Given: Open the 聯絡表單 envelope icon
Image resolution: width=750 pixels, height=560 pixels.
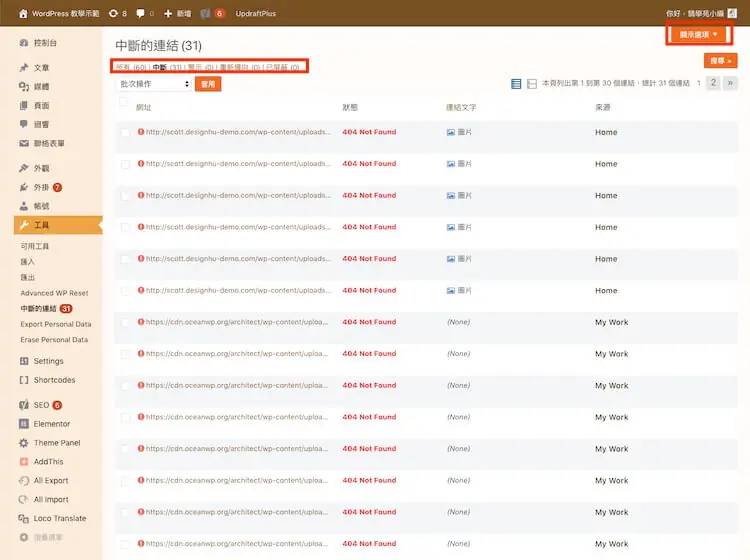Looking at the screenshot, I should pyautogui.click(x=23, y=143).
